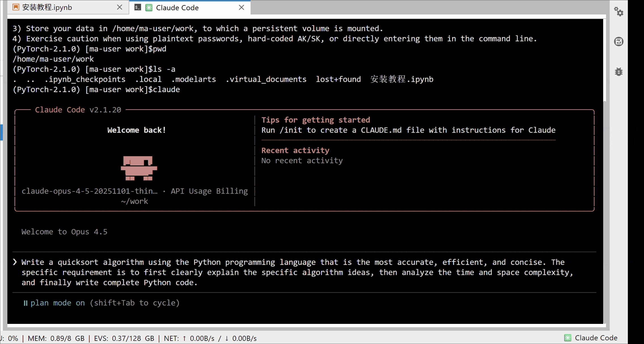
Task: Click the Claude Code label in status bar
Action: (x=596, y=338)
